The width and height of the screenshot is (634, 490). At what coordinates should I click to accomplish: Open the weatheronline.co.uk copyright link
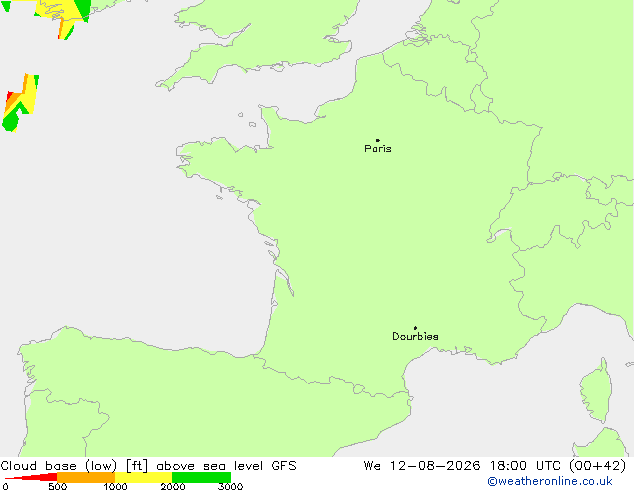pos(550,481)
